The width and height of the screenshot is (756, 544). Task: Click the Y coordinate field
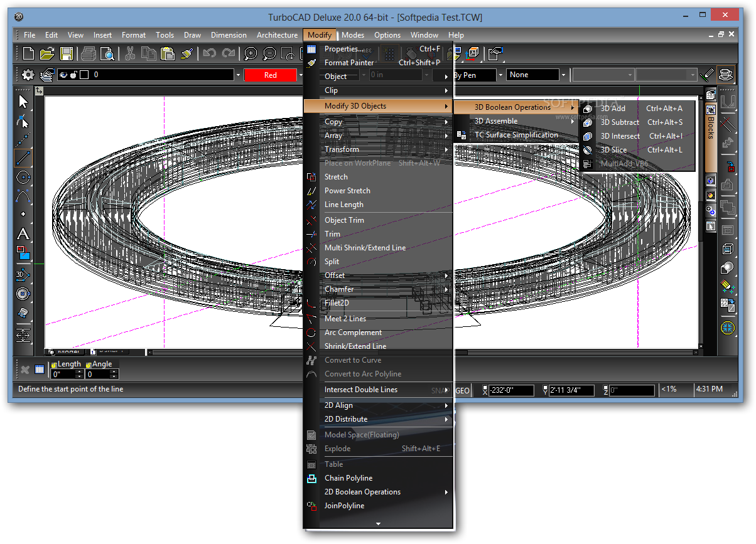tap(572, 390)
